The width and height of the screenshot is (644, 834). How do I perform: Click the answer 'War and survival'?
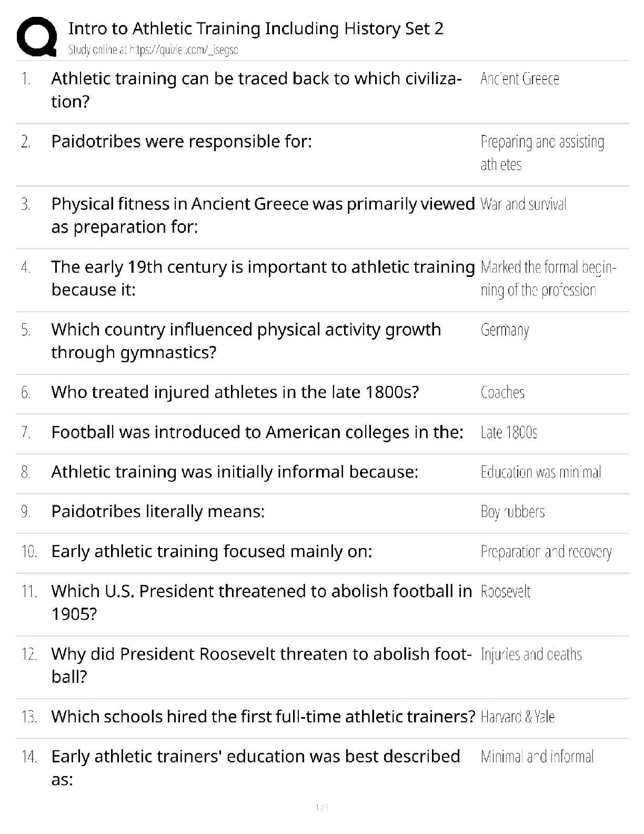coord(523,204)
